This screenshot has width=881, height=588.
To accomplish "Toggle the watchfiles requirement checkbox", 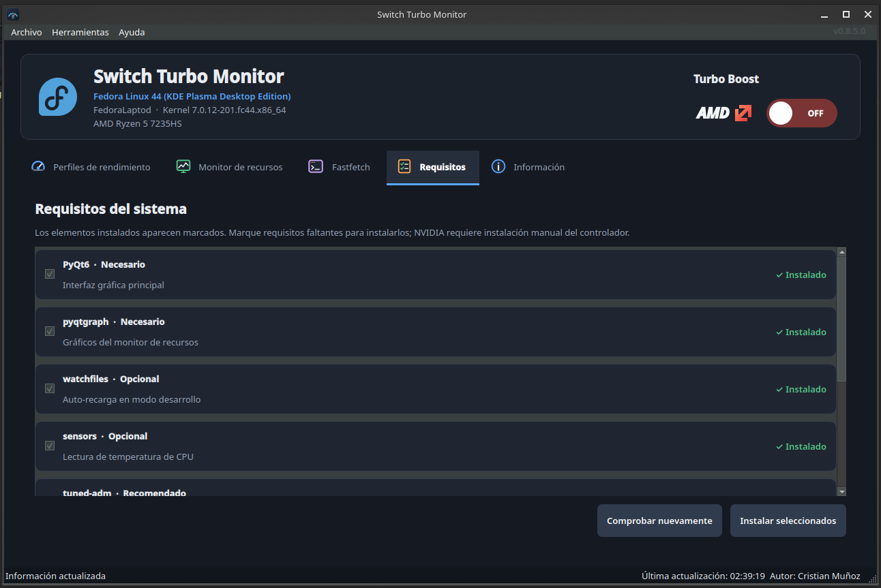I will click(50, 388).
